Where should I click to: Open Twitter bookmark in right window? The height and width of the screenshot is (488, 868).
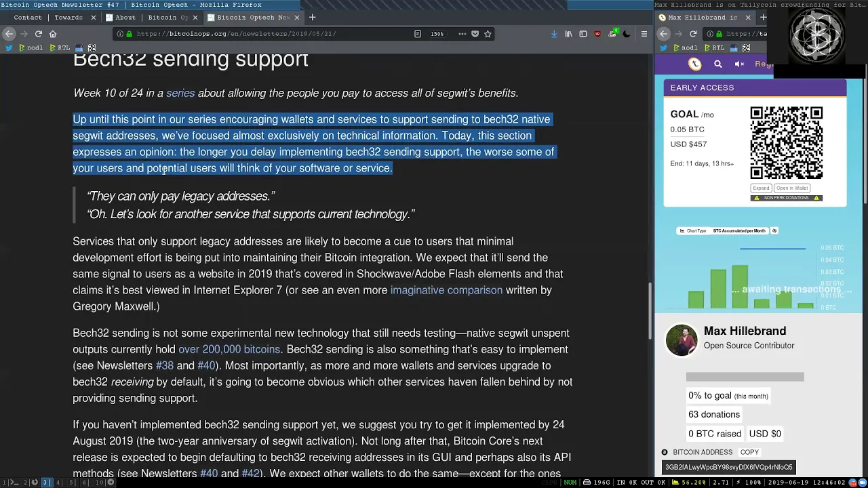click(x=663, y=48)
